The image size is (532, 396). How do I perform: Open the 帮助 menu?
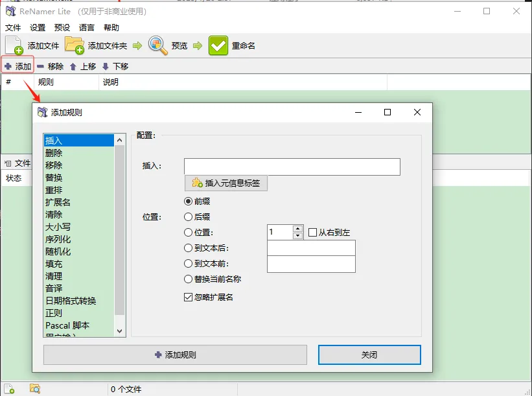point(111,27)
